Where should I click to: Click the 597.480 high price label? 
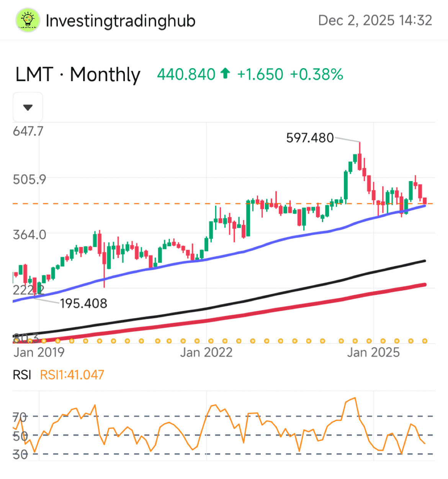tap(310, 138)
